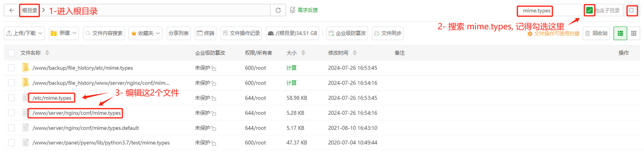Check the /www/backup/file_history/etc/mime.types row
Screen dimensions: 644x151
pyautogui.click(x=11, y=68)
